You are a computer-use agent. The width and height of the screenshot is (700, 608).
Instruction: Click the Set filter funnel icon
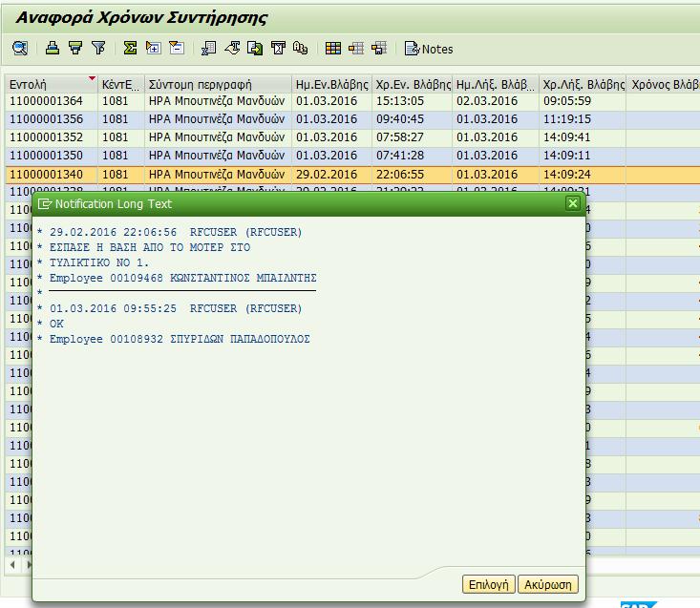click(x=98, y=48)
